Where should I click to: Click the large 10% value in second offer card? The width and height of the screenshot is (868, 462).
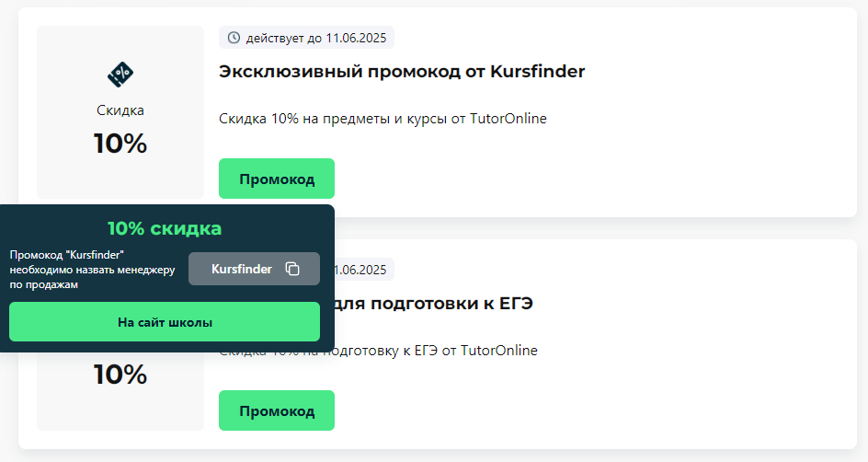tap(120, 375)
